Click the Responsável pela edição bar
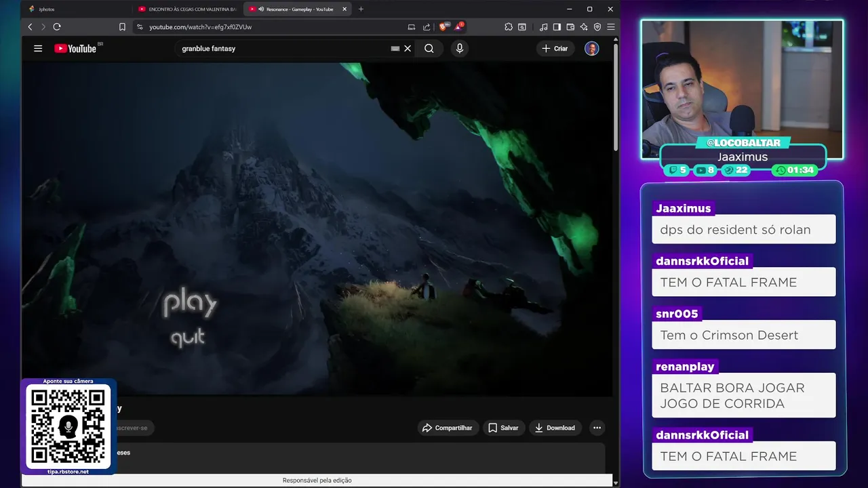868x488 pixels. point(317,481)
